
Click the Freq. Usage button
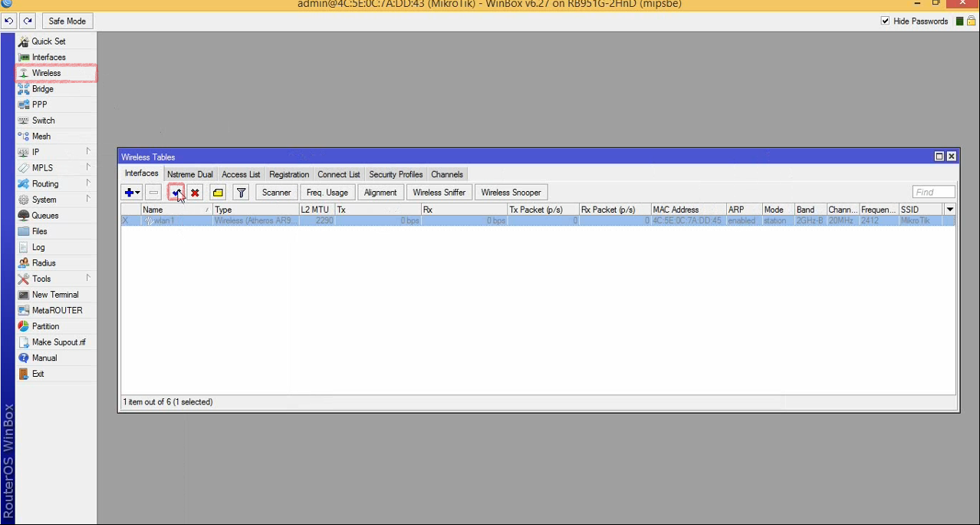pyautogui.click(x=327, y=193)
